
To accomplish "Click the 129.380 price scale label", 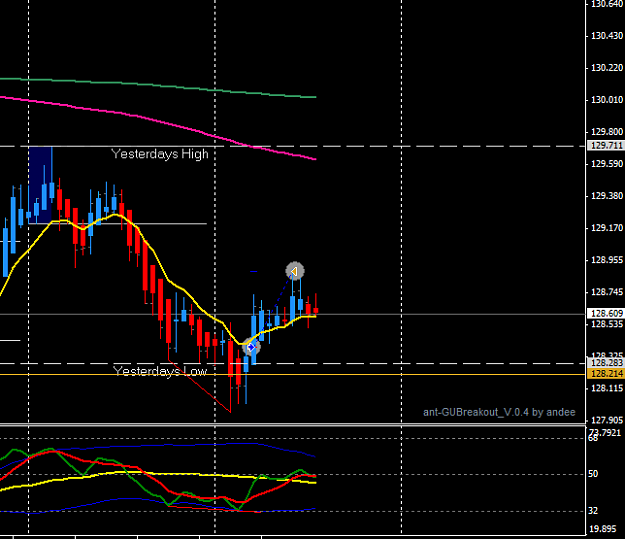I will [606, 196].
